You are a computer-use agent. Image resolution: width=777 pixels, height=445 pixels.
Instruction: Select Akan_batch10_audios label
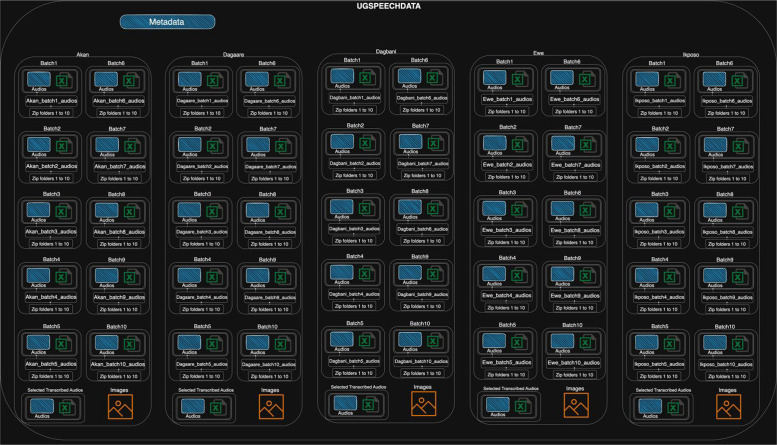(x=118, y=364)
